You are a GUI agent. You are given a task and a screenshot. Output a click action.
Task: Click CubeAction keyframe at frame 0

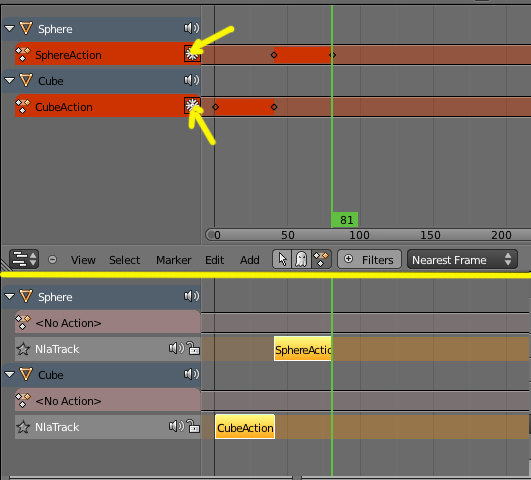pos(215,107)
